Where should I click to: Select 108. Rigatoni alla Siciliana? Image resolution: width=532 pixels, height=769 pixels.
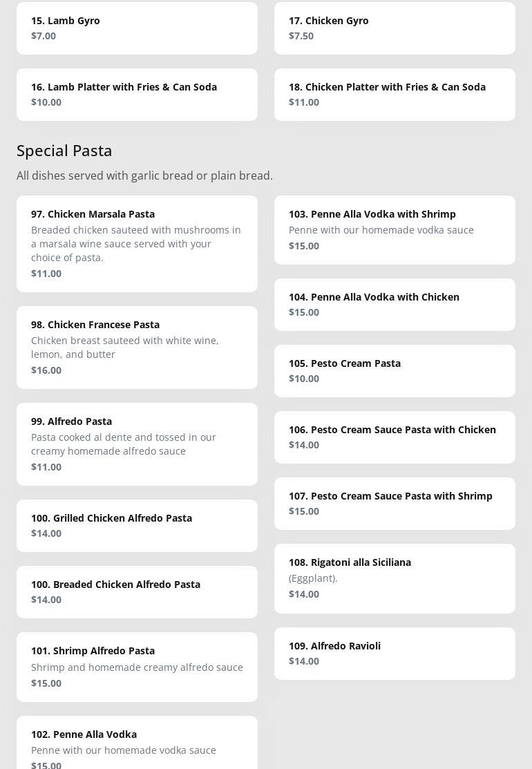click(x=395, y=578)
